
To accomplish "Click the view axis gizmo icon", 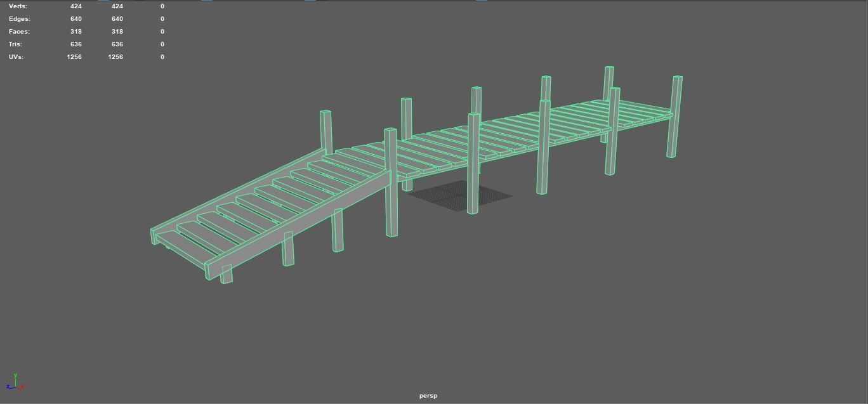I will (x=15, y=382).
